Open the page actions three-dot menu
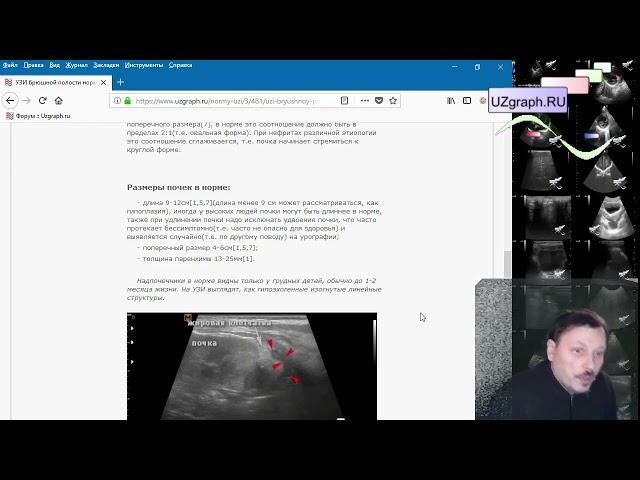The width and height of the screenshot is (640, 480). click(x=365, y=100)
